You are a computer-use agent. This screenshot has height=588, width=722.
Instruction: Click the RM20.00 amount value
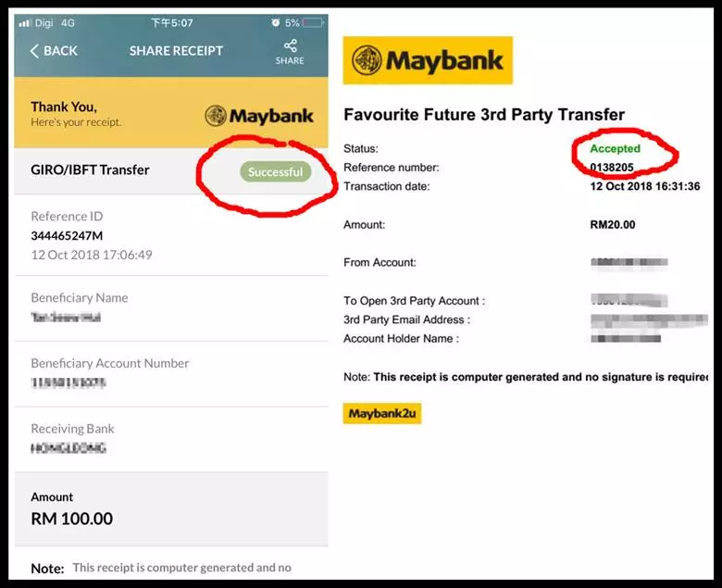(x=613, y=225)
